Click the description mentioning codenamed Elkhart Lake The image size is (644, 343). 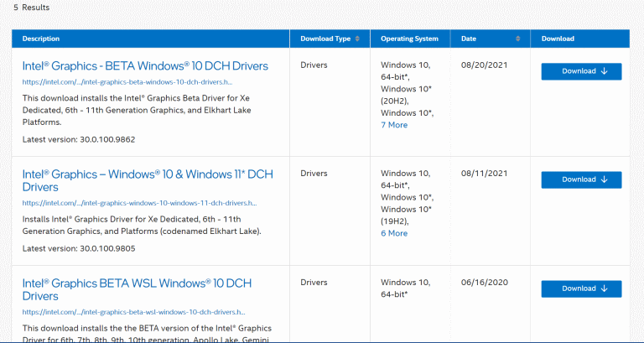click(x=142, y=225)
